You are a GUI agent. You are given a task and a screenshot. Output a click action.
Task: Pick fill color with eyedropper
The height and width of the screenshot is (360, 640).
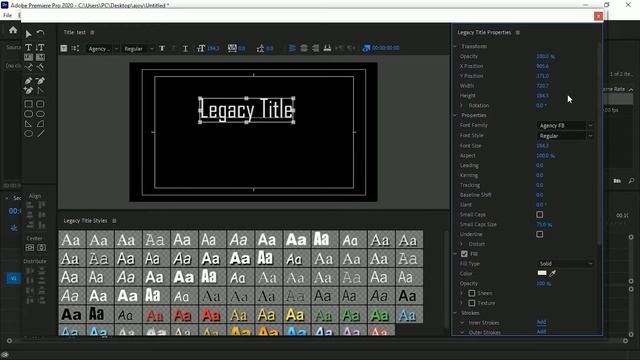click(x=552, y=273)
